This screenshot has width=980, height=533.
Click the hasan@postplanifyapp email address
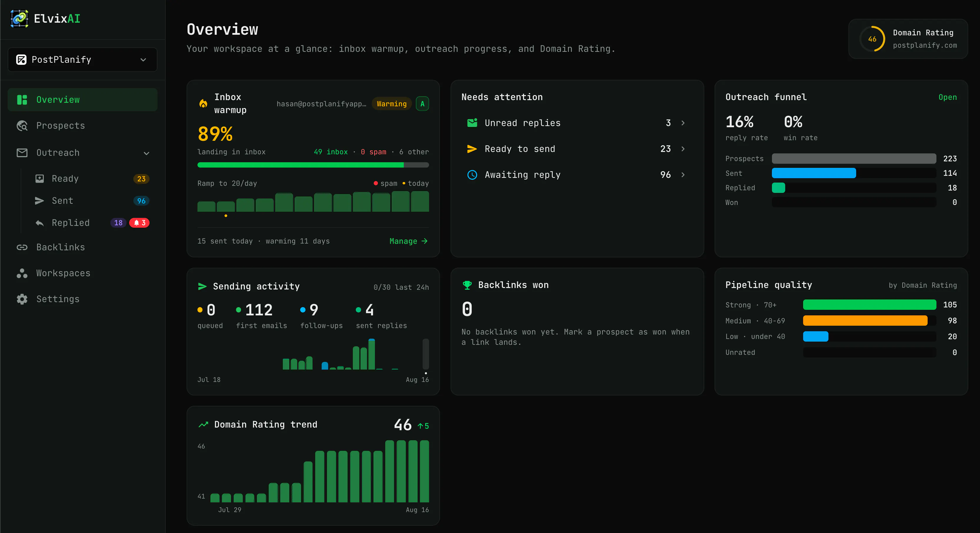tap(321, 104)
